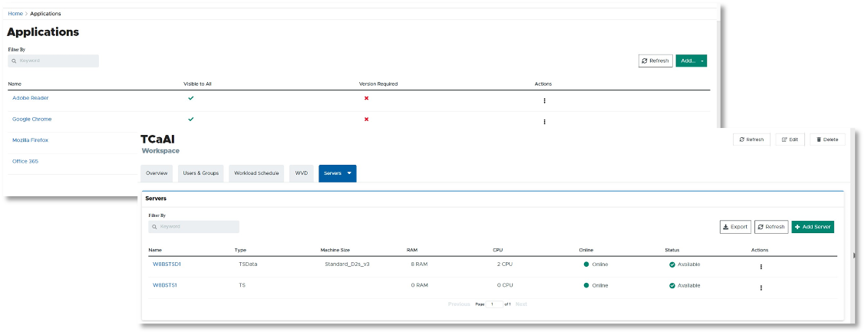Image resolution: width=868 pixels, height=335 pixels.
Task: Open the W8BSTSD1 server link
Action: click(167, 264)
